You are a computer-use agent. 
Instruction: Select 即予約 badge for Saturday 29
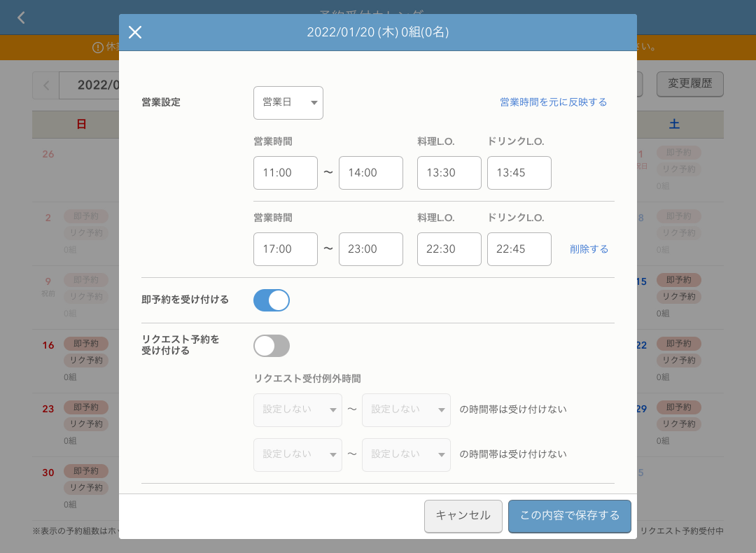click(x=679, y=407)
